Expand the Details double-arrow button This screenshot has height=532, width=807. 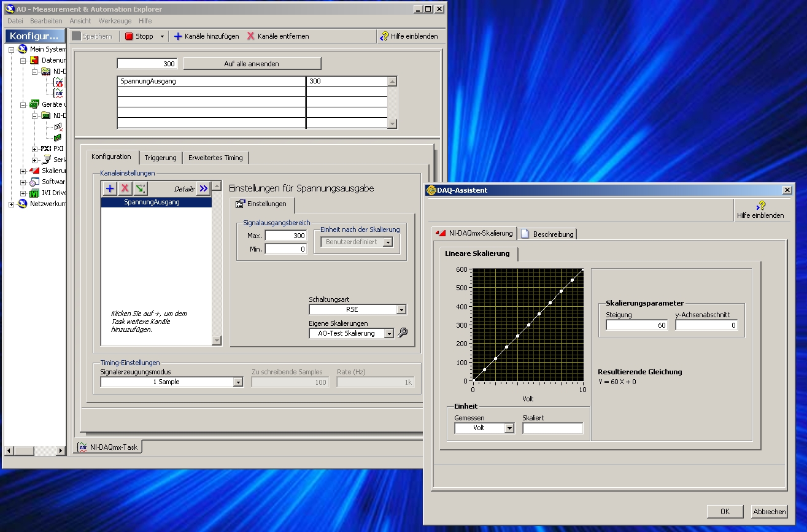tap(204, 188)
